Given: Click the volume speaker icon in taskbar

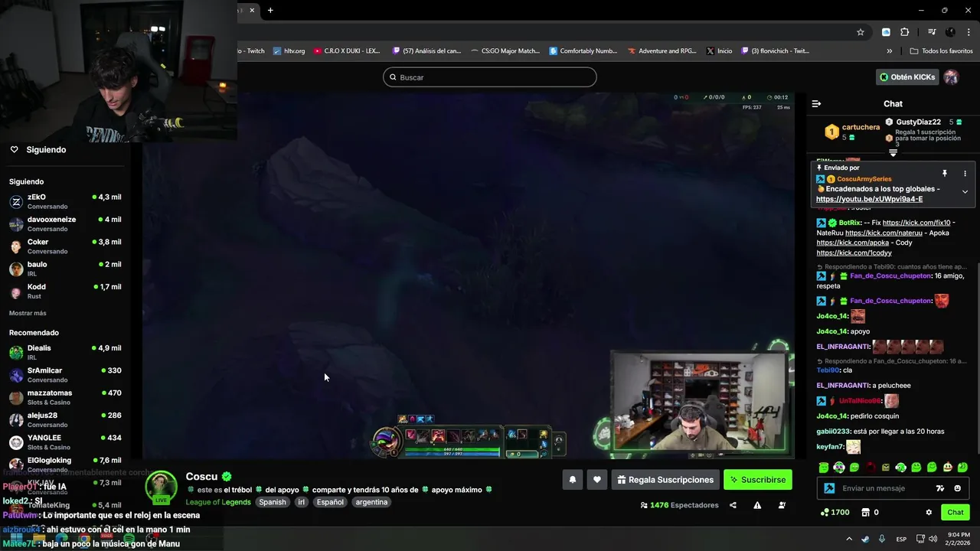Looking at the screenshot, I should (x=933, y=539).
